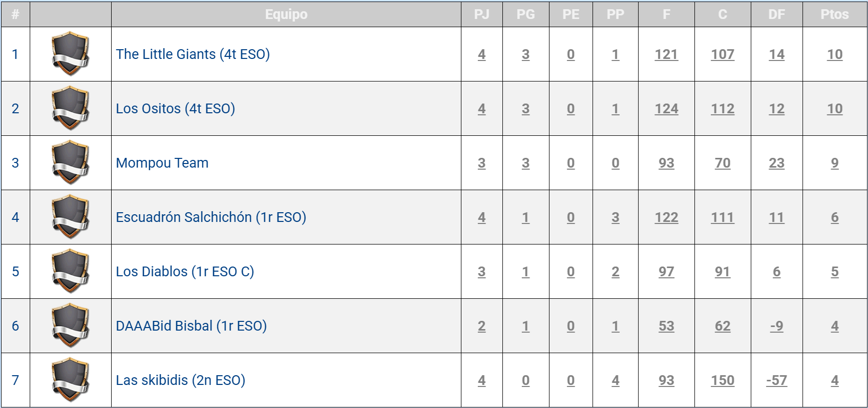868x408 pixels.
Task: Click Los Ositos team shield icon
Action: tap(71, 108)
